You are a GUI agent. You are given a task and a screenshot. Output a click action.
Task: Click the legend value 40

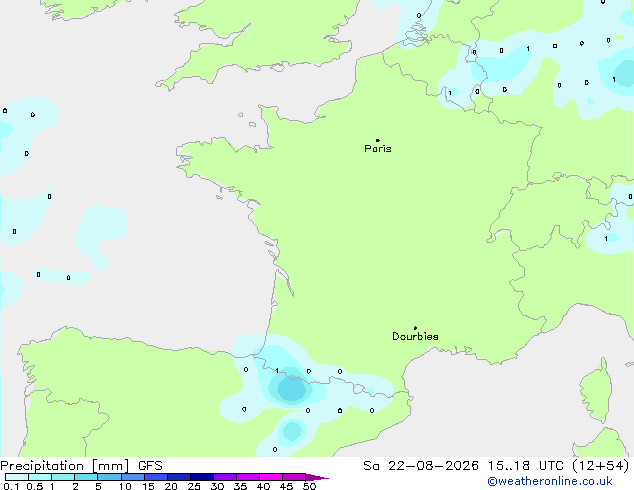pyautogui.click(x=264, y=486)
